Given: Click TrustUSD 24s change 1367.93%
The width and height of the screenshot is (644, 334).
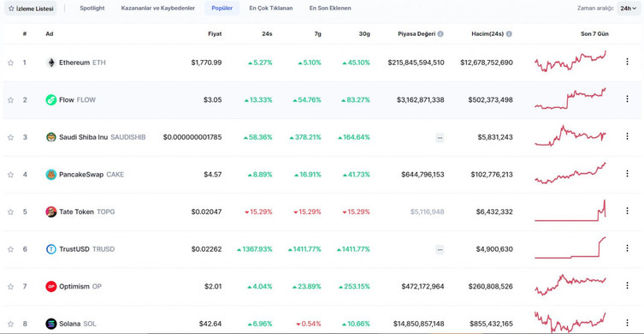Looking at the screenshot, I should 254,249.
